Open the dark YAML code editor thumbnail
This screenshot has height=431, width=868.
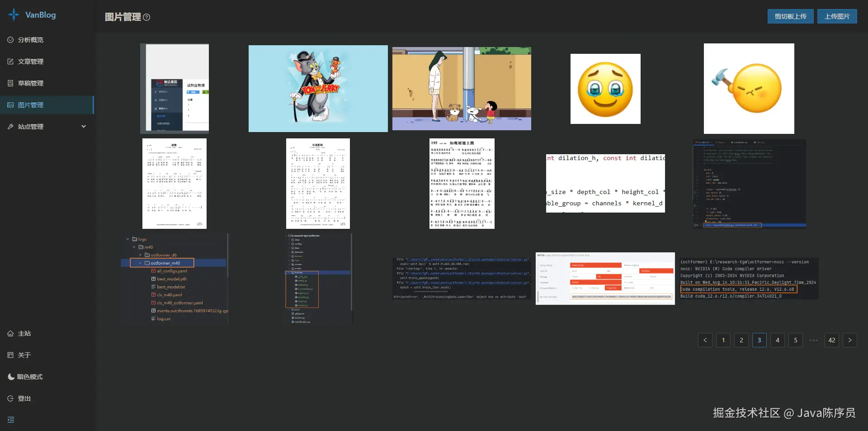click(749, 184)
